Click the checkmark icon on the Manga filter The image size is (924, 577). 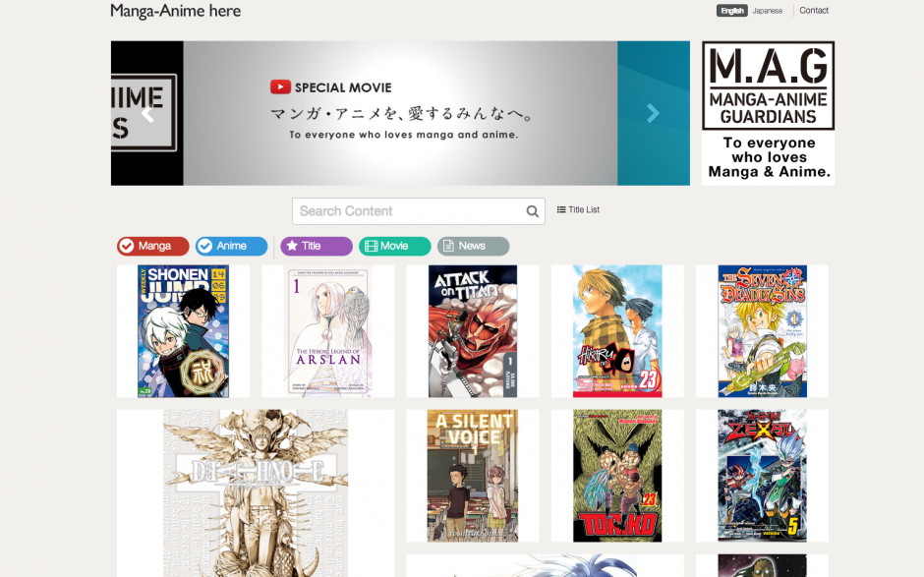coord(128,246)
